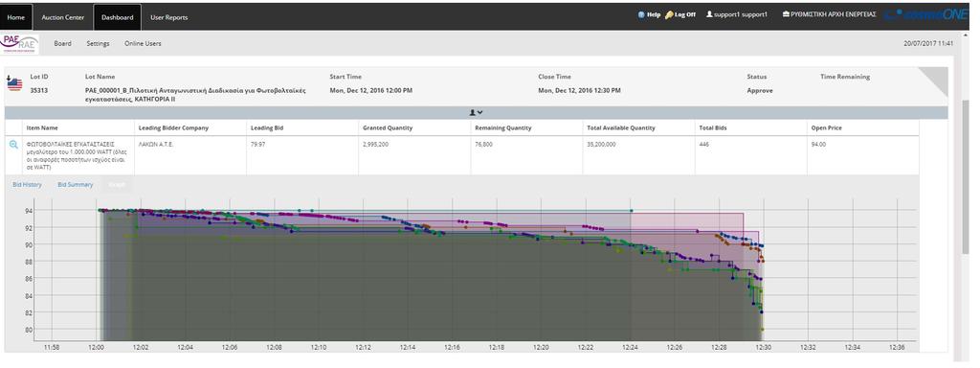The height and width of the screenshot is (368, 980).
Task: Click the Log Off link
Action: [685, 14]
